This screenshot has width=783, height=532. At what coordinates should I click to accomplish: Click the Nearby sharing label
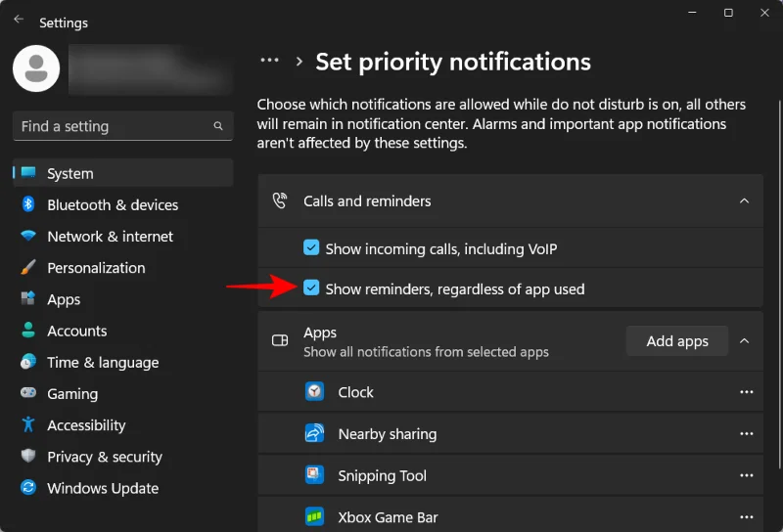pyautogui.click(x=388, y=433)
